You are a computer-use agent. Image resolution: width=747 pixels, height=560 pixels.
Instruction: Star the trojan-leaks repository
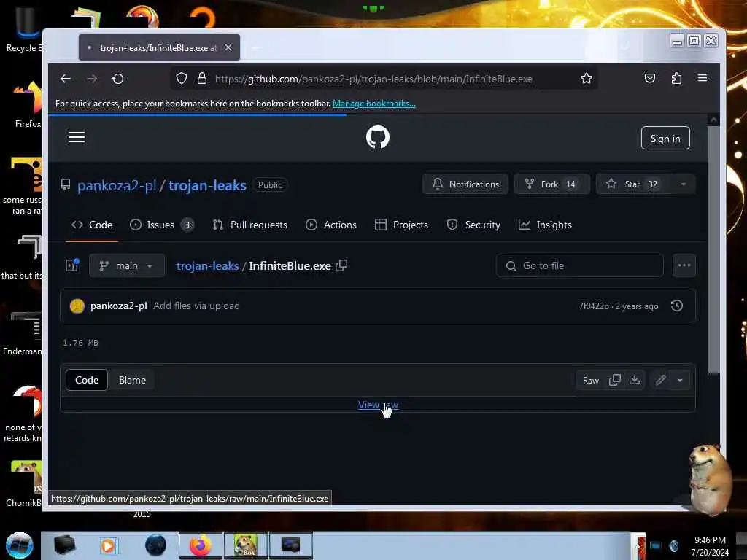[x=634, y=184]
